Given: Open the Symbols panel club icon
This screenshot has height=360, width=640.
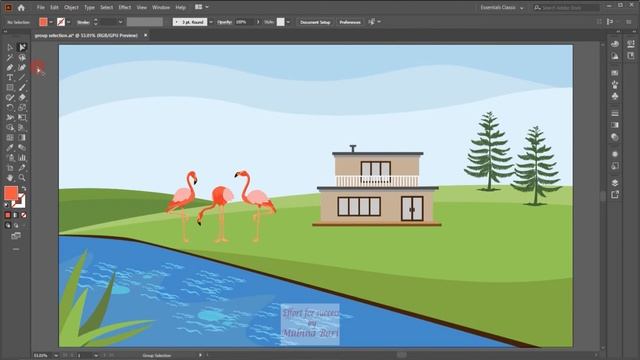Looking at the screenshot, I should point(615,96).
